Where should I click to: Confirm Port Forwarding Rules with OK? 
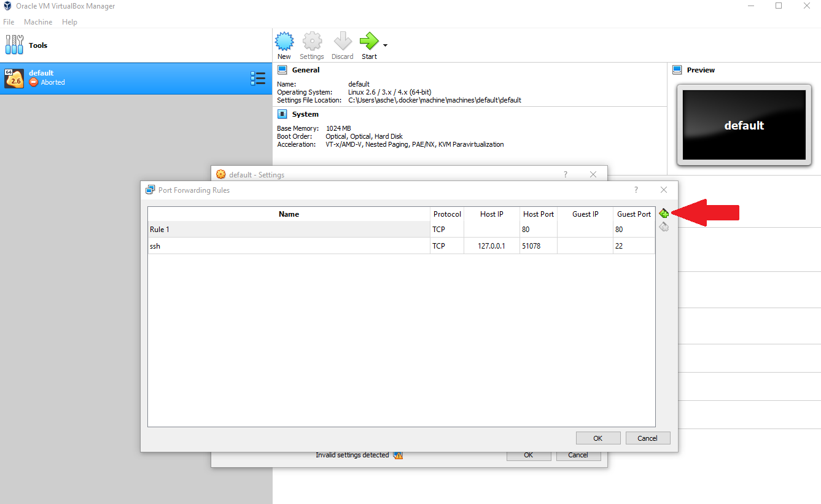click(597, 438)
